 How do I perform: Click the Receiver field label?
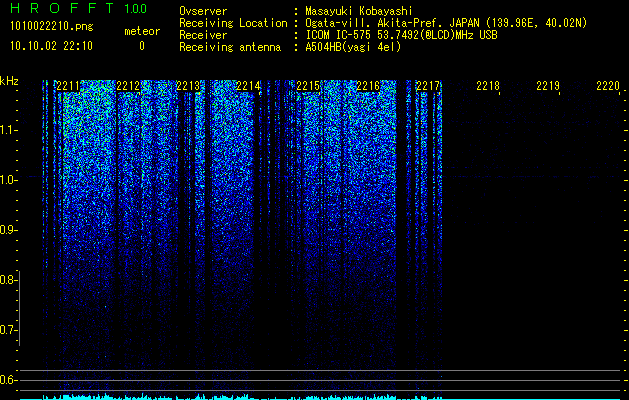[x=203, y=35]
